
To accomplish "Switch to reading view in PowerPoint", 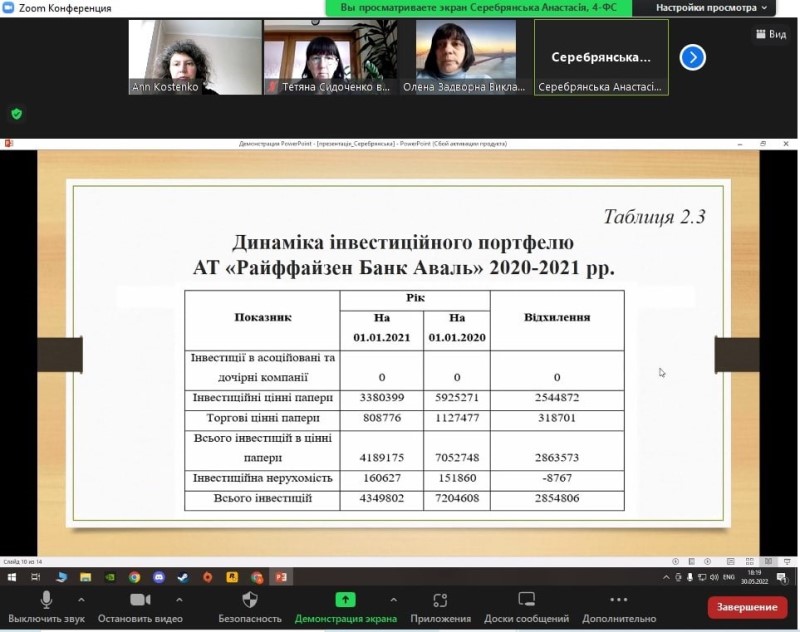I will 768,562.
